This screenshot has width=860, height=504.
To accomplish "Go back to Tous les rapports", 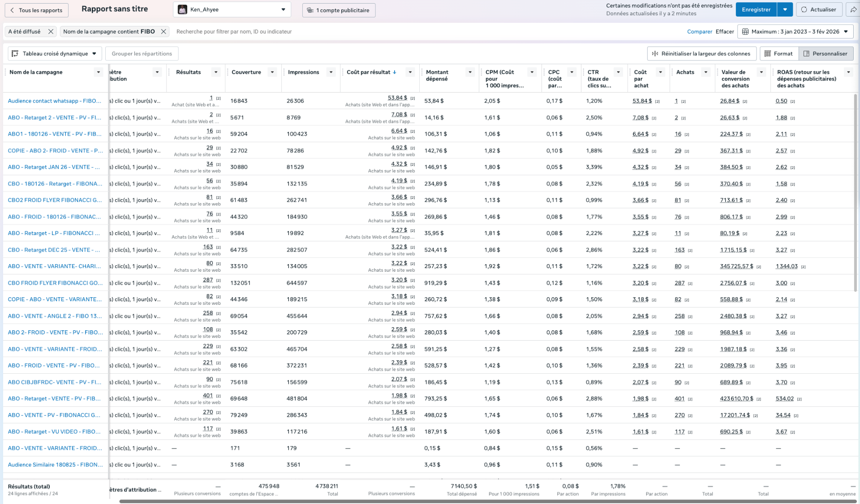I will pyautogui.click(x=36, y=10).
